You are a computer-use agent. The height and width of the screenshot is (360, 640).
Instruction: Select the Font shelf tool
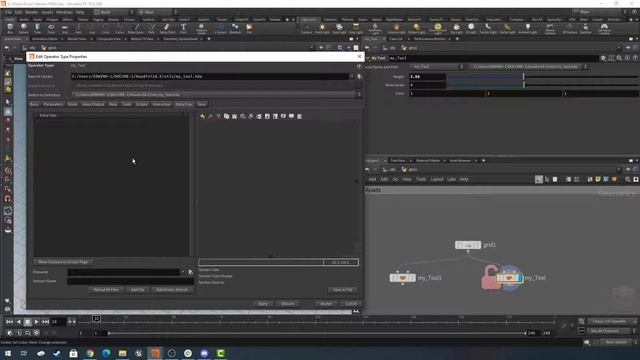pos(183,28)
